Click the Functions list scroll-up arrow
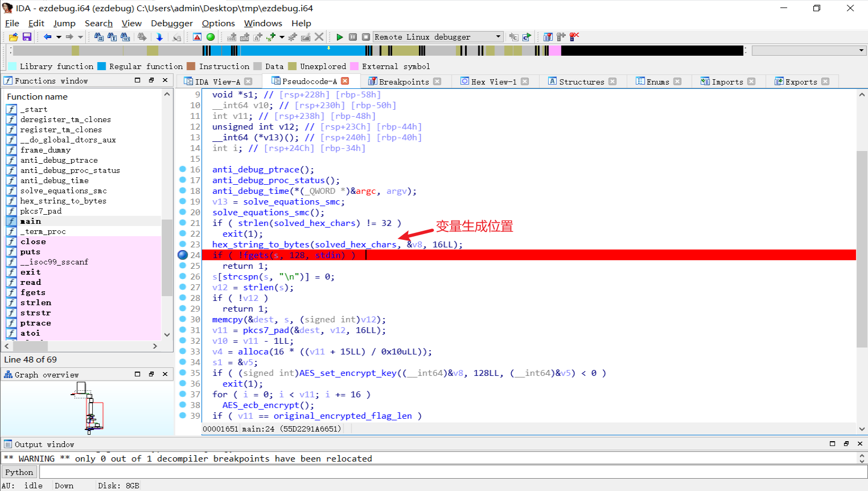Screen dimensions: 868x491 (167, 94)
